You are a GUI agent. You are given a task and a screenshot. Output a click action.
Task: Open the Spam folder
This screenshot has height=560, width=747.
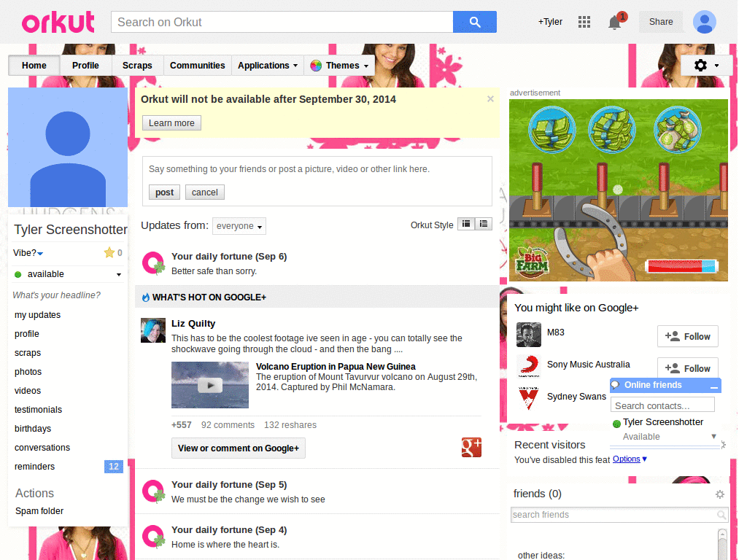pos(39,511)
